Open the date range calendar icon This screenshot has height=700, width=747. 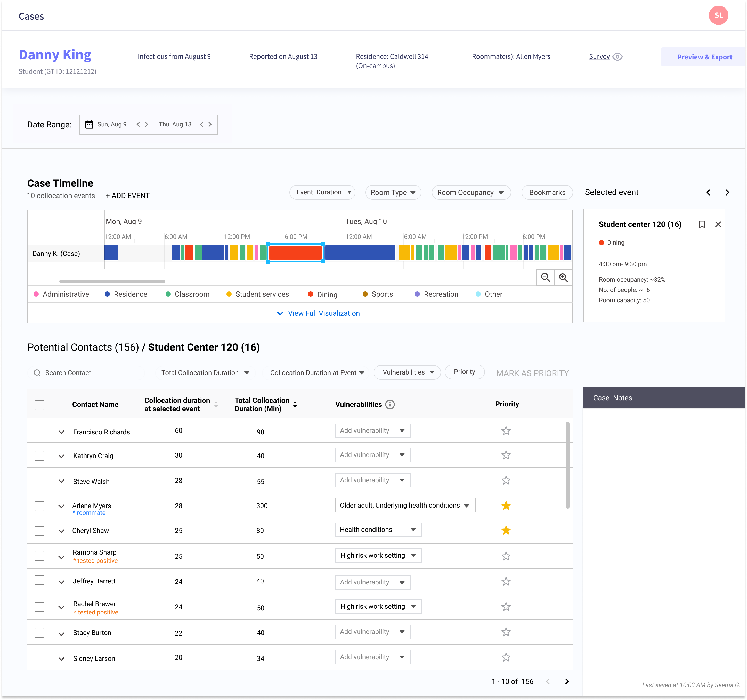pyautogui.click(x=89, y=124)
